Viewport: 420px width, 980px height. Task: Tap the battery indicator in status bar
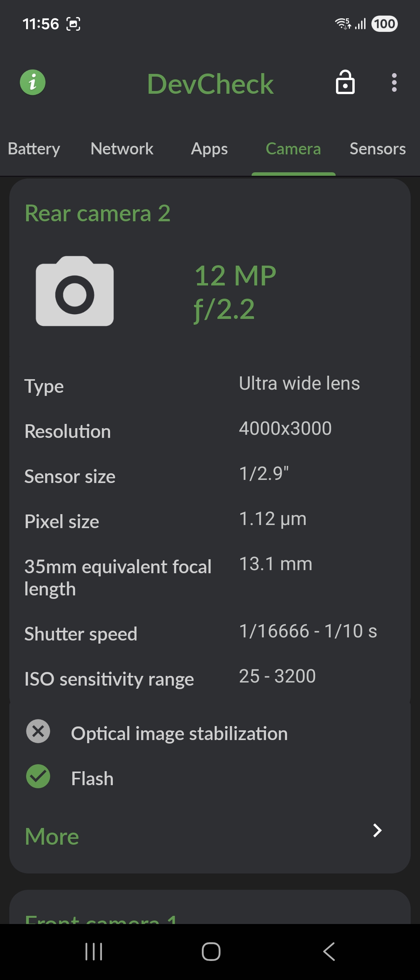coord(384,24)
